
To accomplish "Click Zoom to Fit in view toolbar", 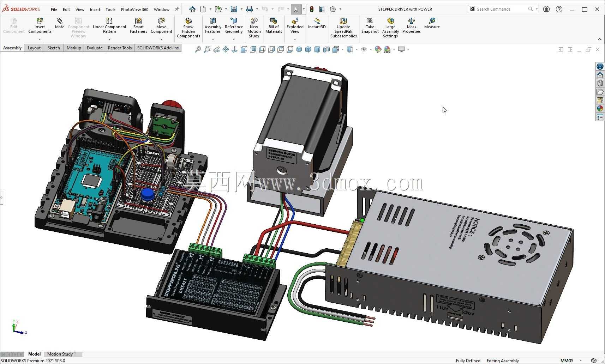I will click(198, 49).
